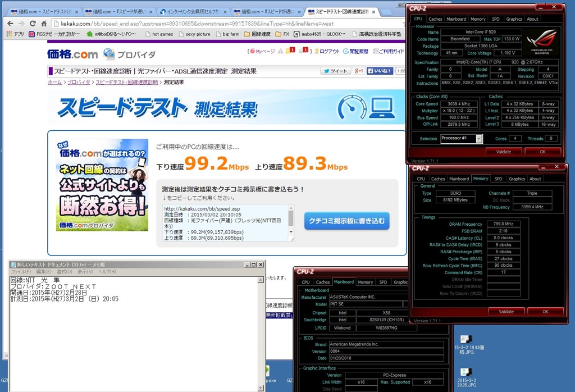Click the result text box up arrow
575x392 pixels.
pyautogui.click(x=291, y=208)
